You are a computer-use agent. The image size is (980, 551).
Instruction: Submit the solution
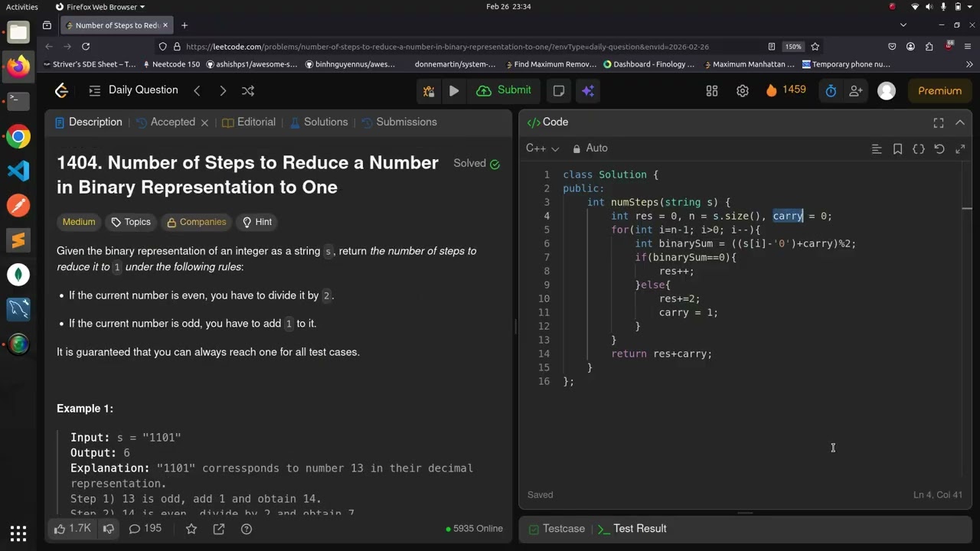pyautogui.click(x=504, y=90)
